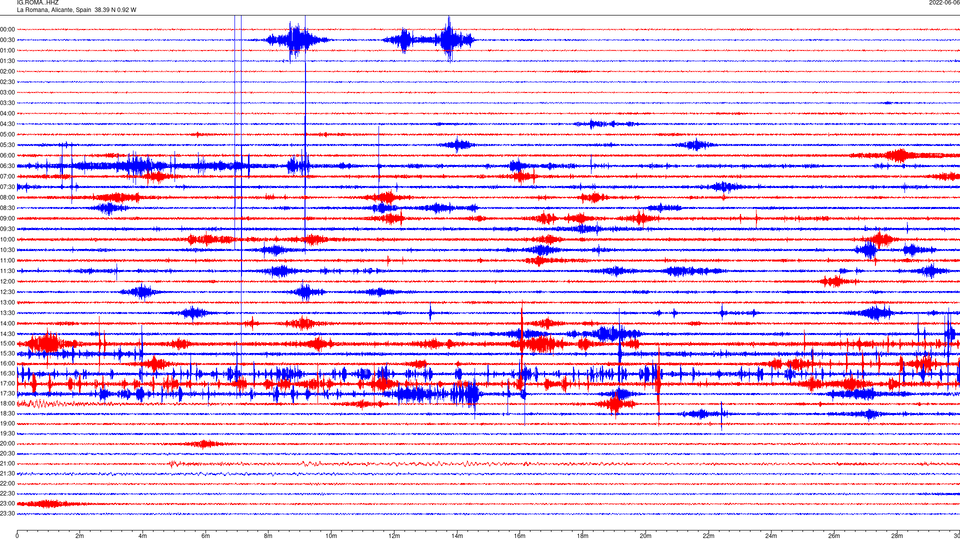Select the 11:30 trace time label

pyautogui.click(x=7, y=271)
